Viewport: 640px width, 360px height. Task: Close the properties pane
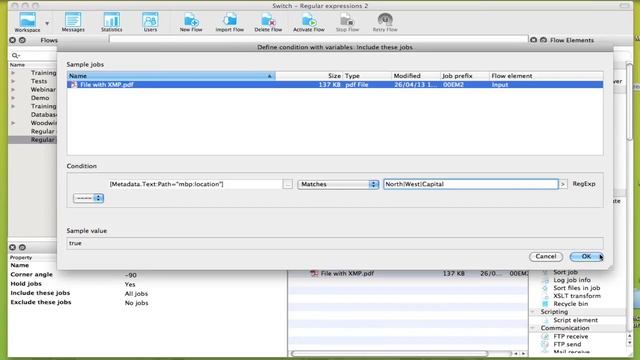13,247
